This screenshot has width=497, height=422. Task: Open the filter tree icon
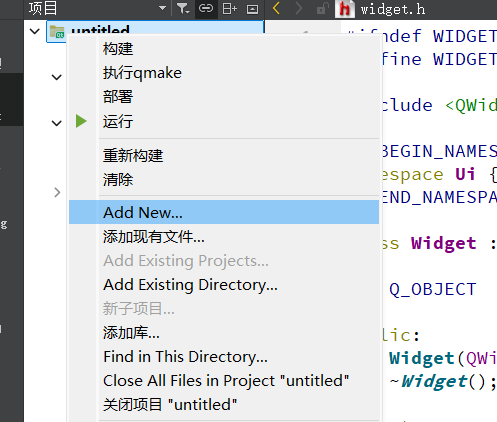pos(183,8)
